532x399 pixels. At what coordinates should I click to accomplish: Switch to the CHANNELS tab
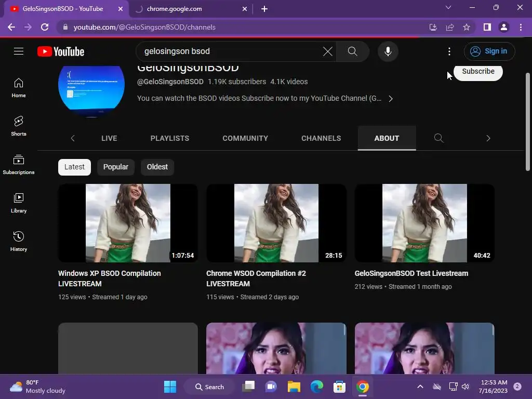tap(321, 138)
